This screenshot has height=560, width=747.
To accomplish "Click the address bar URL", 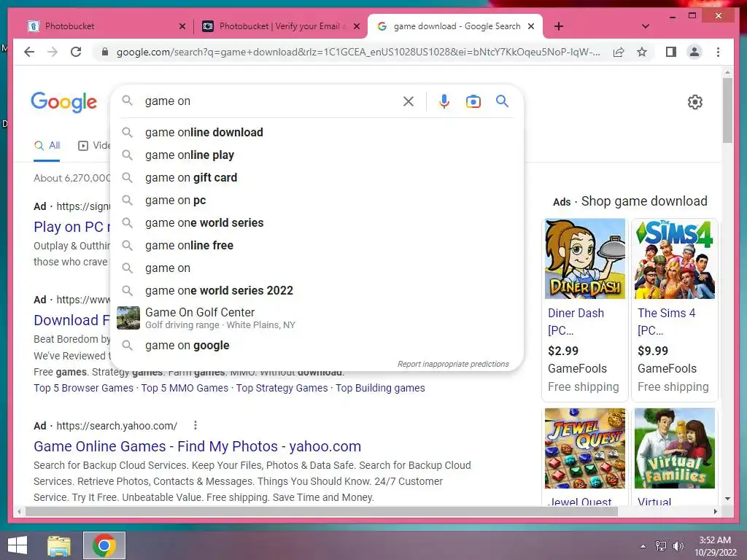I will (358, 52).
